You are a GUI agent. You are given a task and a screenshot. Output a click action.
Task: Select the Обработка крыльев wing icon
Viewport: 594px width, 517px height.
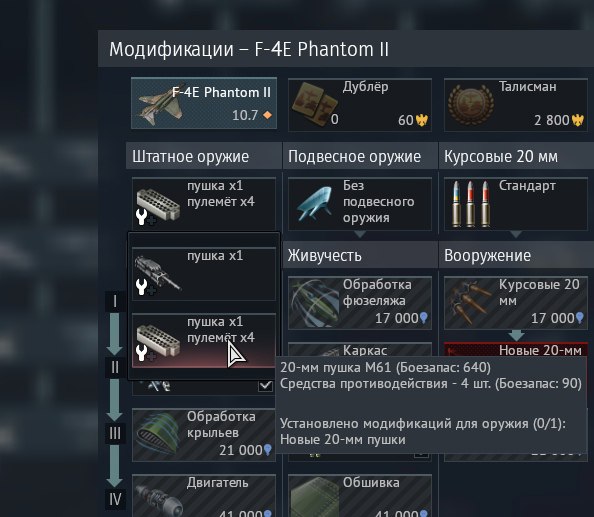[158, 435]
